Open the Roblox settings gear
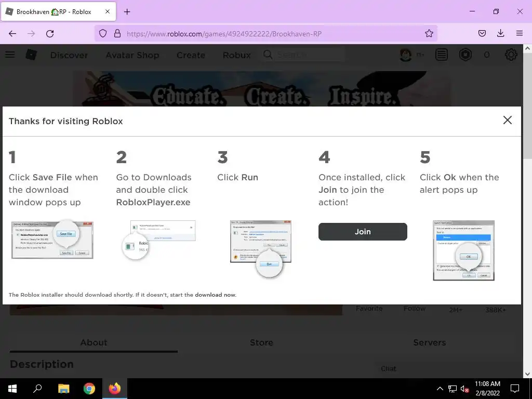The height and width of the screenshot is (399, 532). click(511, 55)
